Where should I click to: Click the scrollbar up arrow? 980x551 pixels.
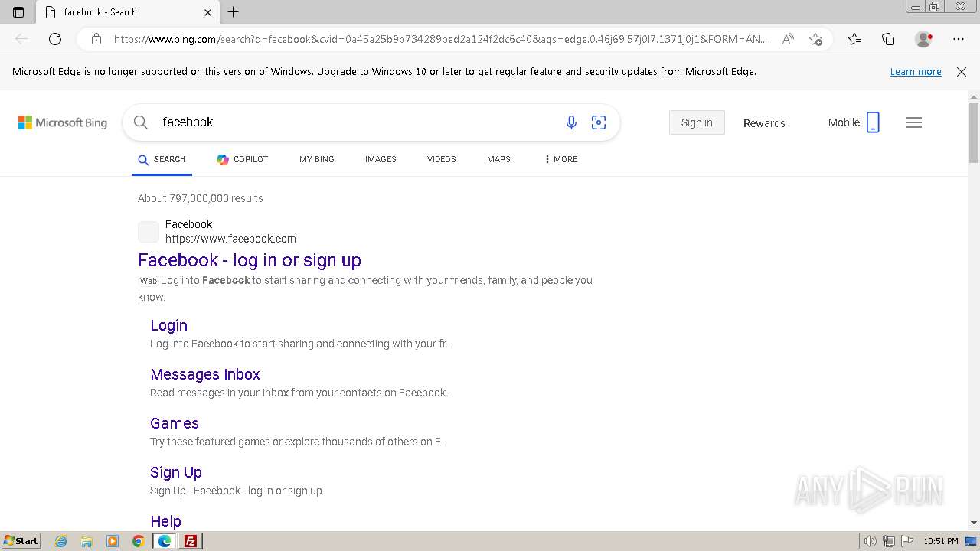[974, 96]
